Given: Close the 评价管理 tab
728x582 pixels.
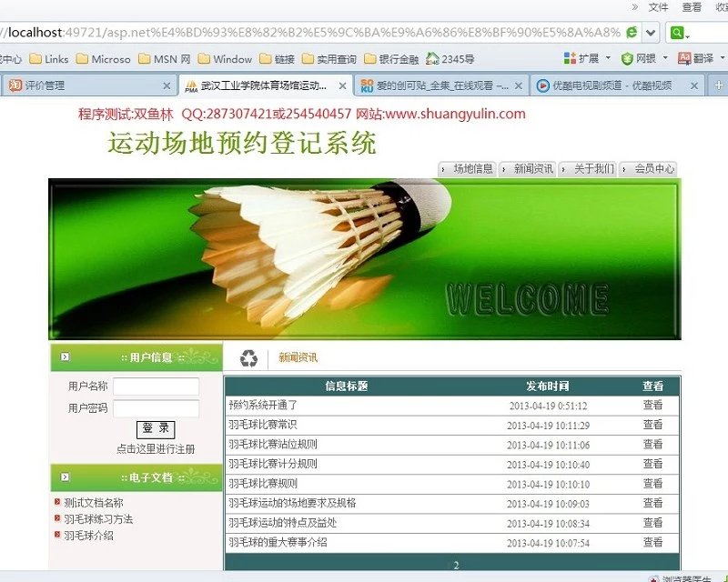Looking at the screenshot, I should pos(167,85).
